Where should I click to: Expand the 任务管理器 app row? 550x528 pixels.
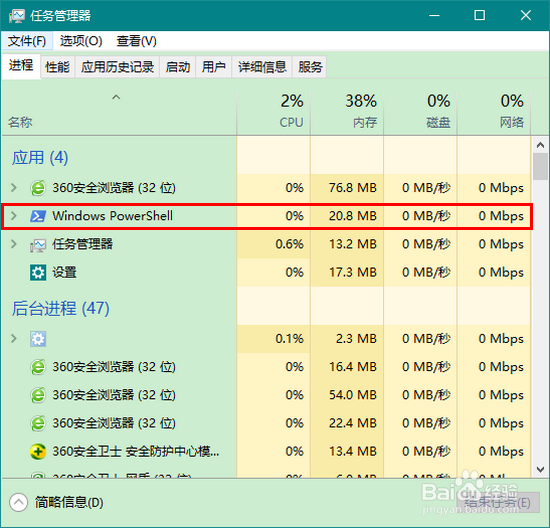pyautogui.click(x=14, y=244)
